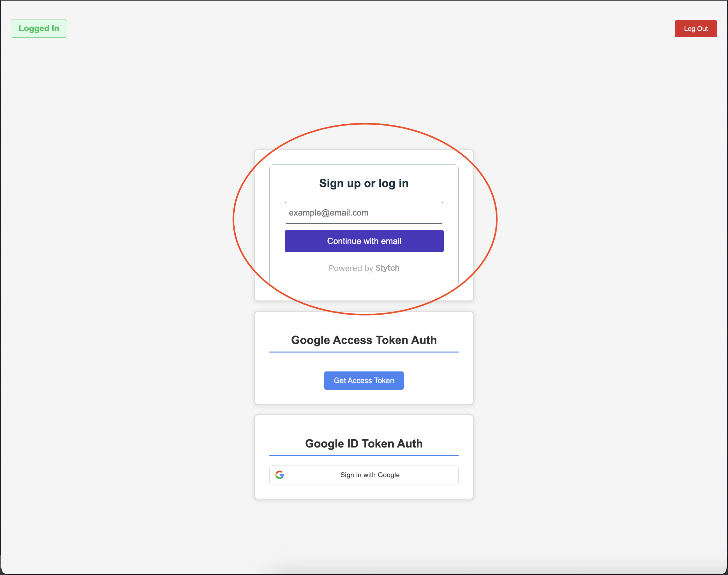Click the word 'Logged' in the status badge
Viewport: 728px width, 575px height.
[34, 29]
